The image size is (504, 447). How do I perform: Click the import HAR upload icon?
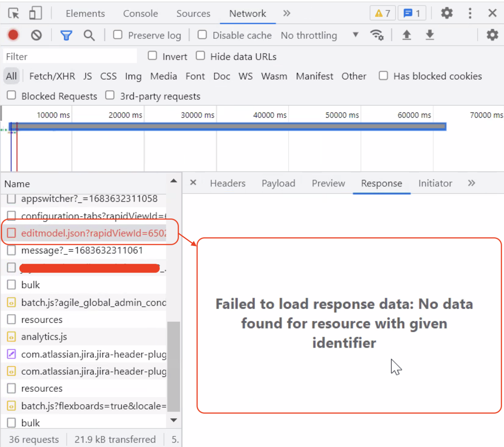[x=406, y=35]
